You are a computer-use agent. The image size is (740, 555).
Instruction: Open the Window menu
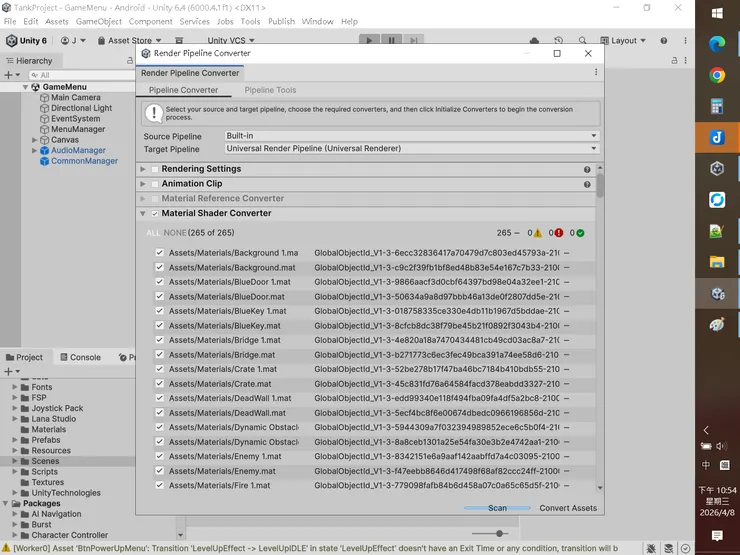318,21
